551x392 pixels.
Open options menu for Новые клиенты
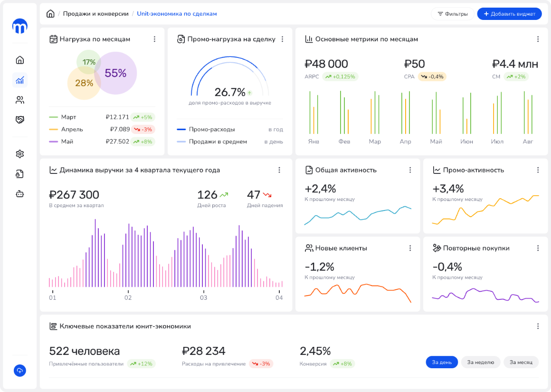click(x=410, y=248)
